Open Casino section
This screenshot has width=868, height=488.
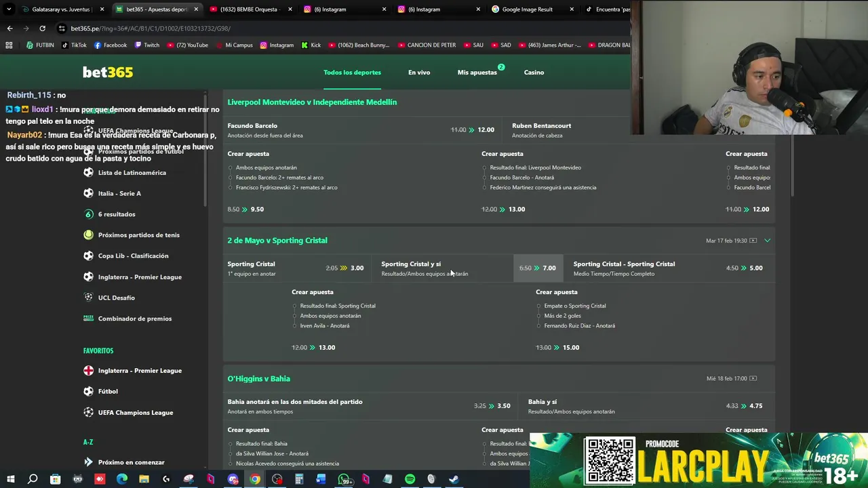pyautogui.click(x=534, y=73)
